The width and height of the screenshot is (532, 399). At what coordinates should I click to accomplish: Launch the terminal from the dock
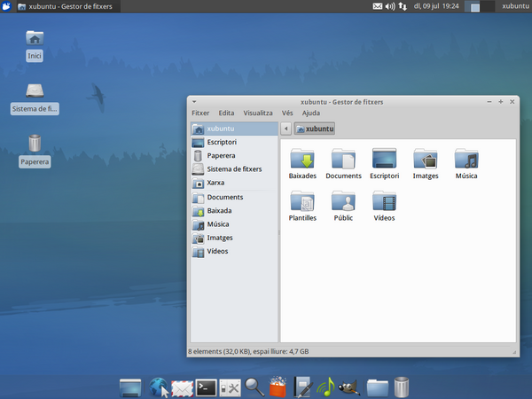(x=206, y=387)
